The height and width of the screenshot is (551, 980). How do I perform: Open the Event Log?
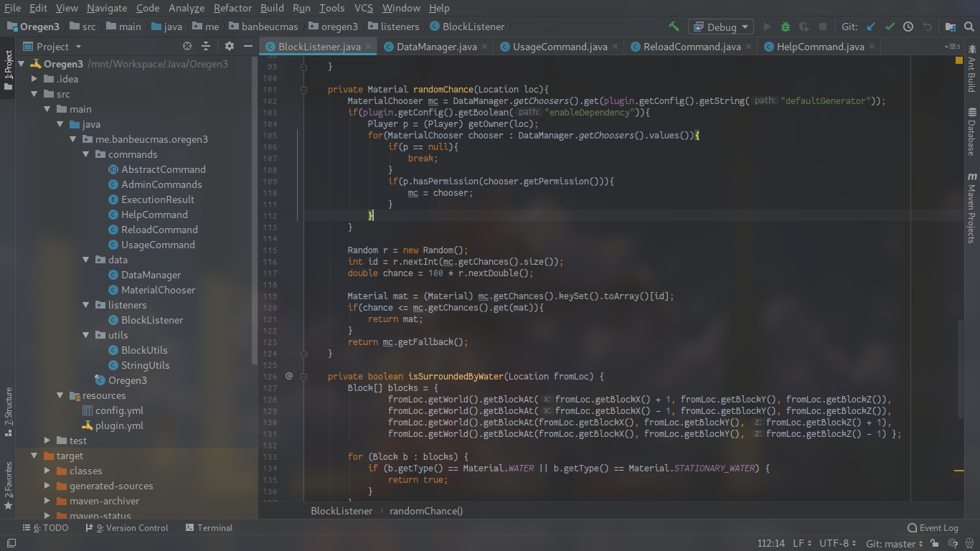[933, 527]
